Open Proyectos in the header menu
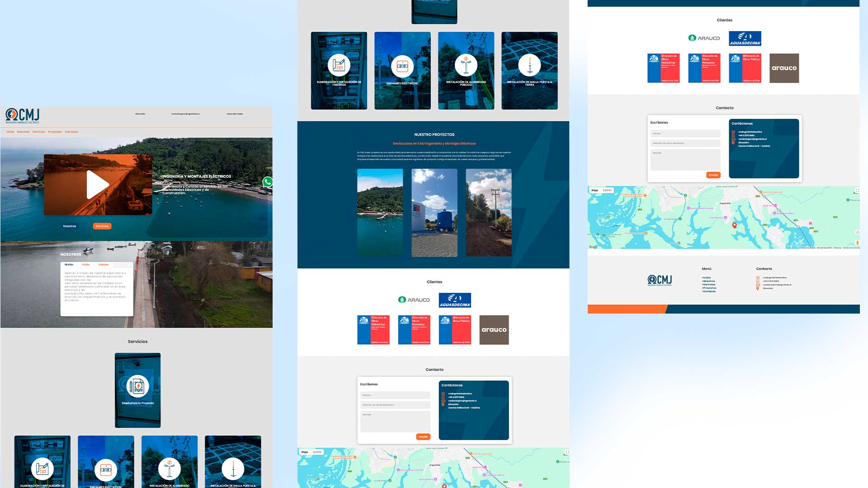This screenshot has height=488, width=868. point(55,132)
